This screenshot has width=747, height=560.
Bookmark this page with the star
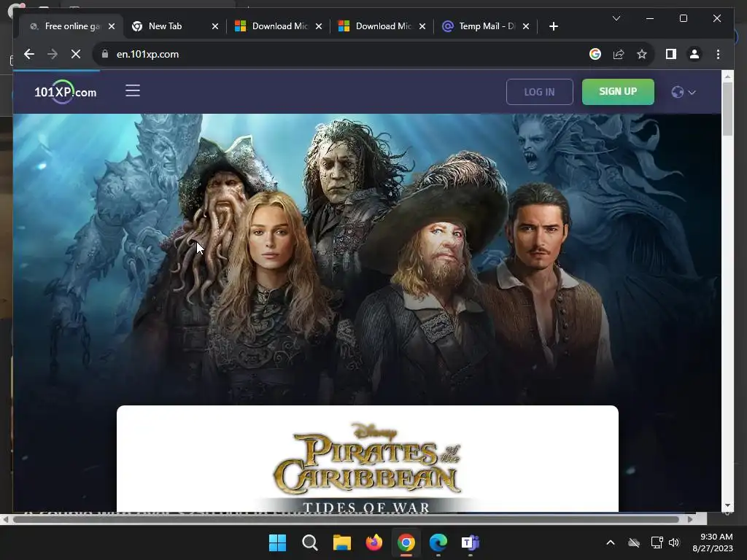(642, 54)
